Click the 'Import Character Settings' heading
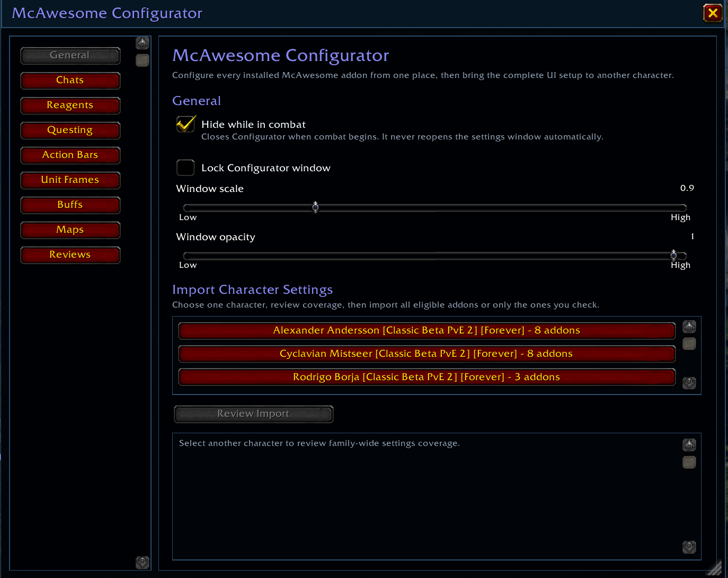728x578 pixels. 253,290
